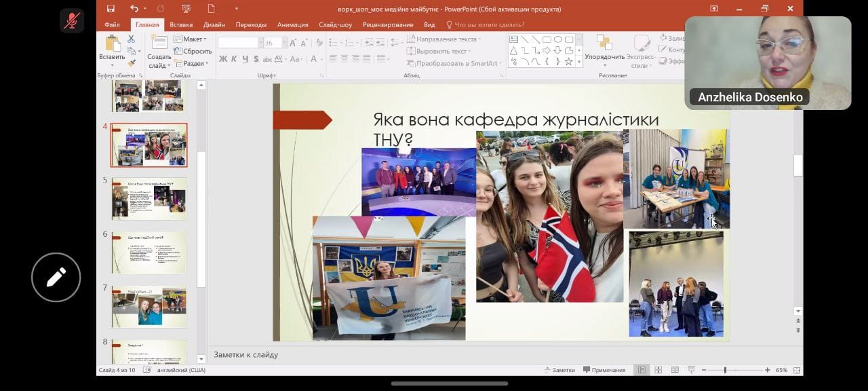Select slide 5 thumbnail in slide panel

(149, 198)
